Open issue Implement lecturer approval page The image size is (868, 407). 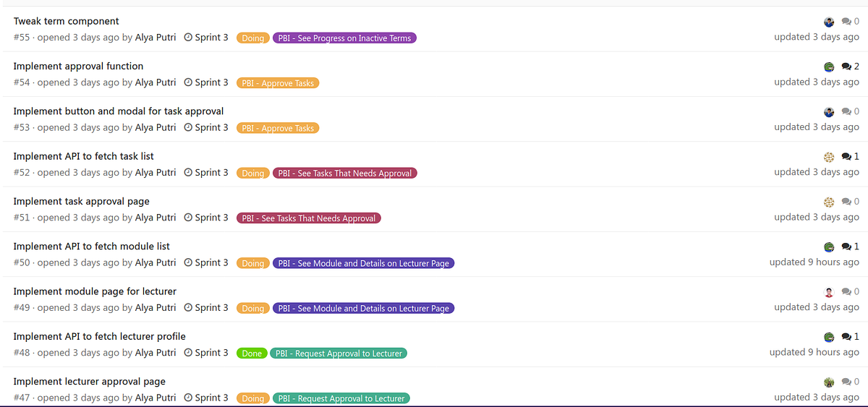tap(90, 382)
